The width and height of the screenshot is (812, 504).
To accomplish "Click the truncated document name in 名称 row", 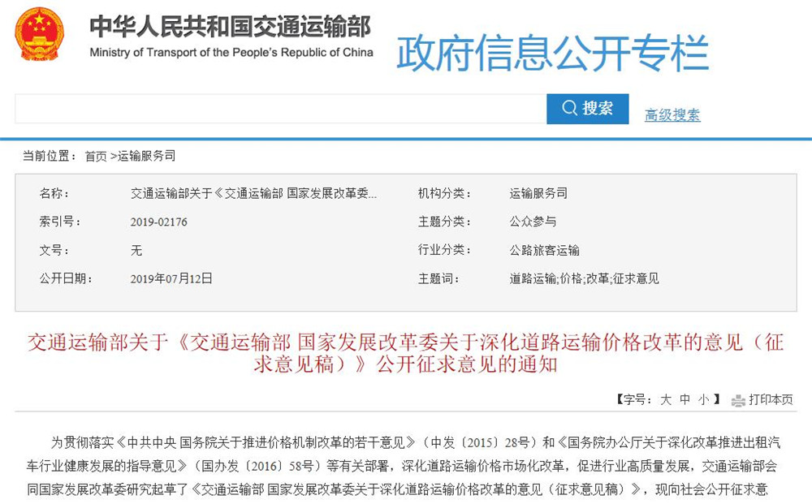I will [253, 193].
